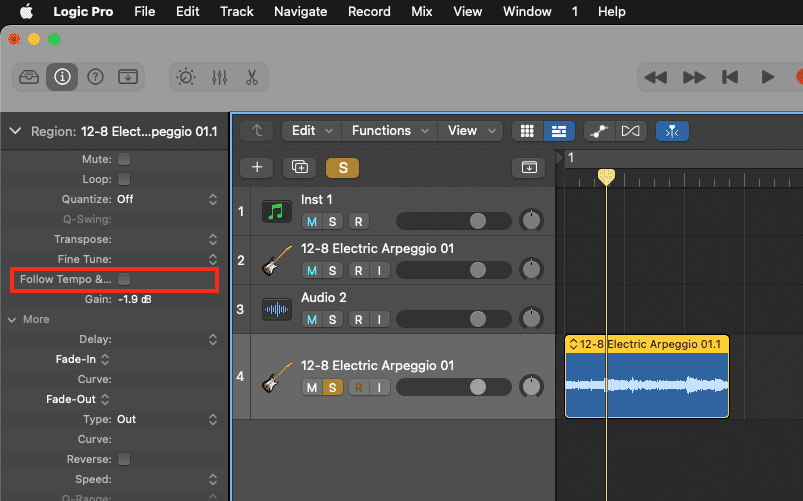Add a new track with plus button
Viewport: 803px width, 501px height.
coord(257,167)
